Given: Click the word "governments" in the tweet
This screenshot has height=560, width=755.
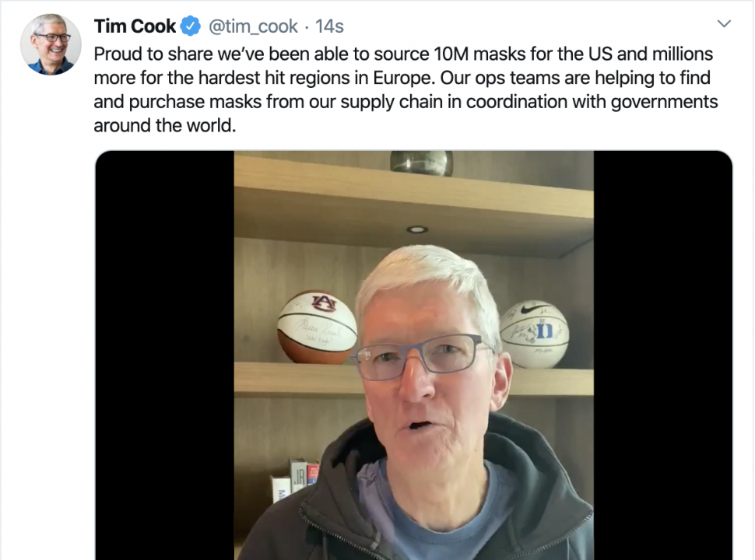Looking at the screenshot, I should (x=665, y=103).
